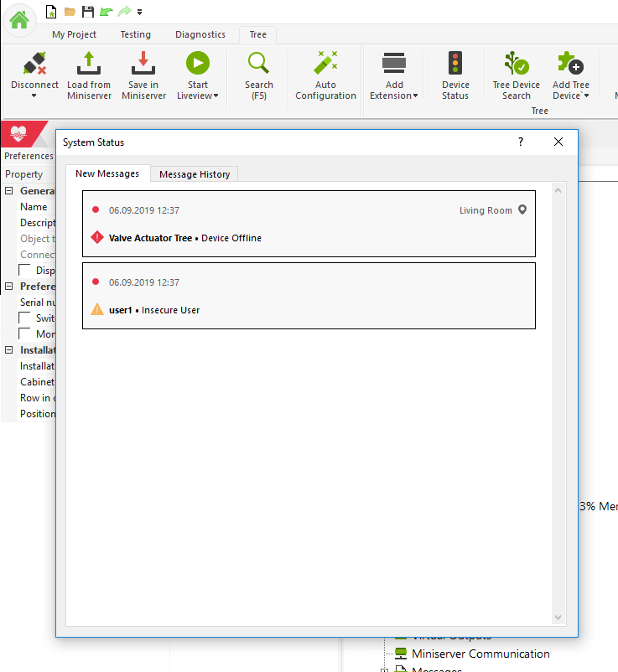Run Auto Configuration wand
The width and height of the screenshot is (618, 672).
click(x=325, y=64)
